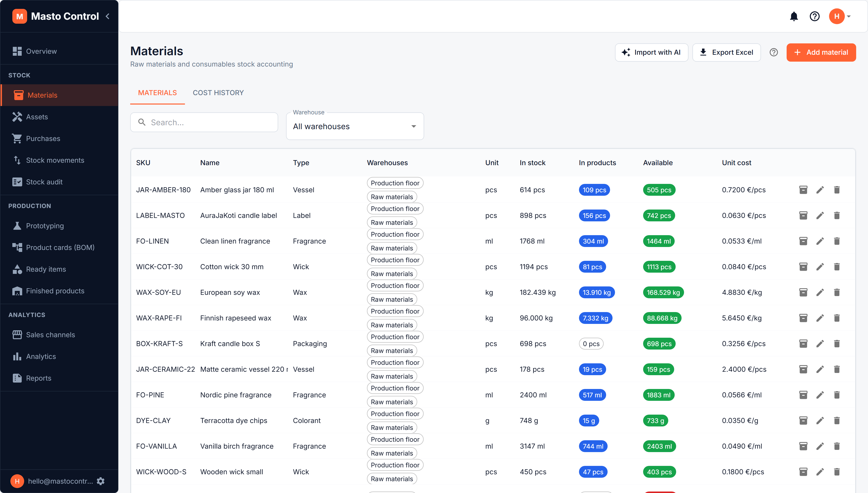
Task: Open Stock audit page
Action: [x=60, y=182]
